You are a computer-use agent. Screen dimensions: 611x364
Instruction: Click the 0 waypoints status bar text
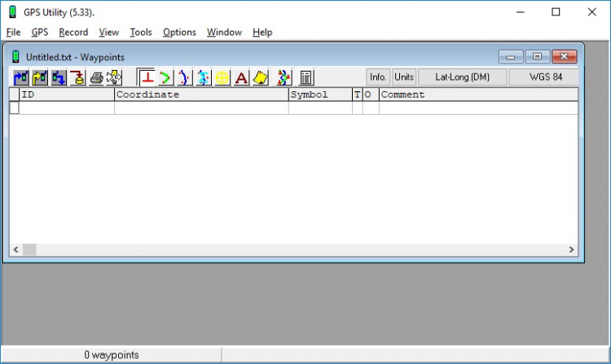pos(112,355)
